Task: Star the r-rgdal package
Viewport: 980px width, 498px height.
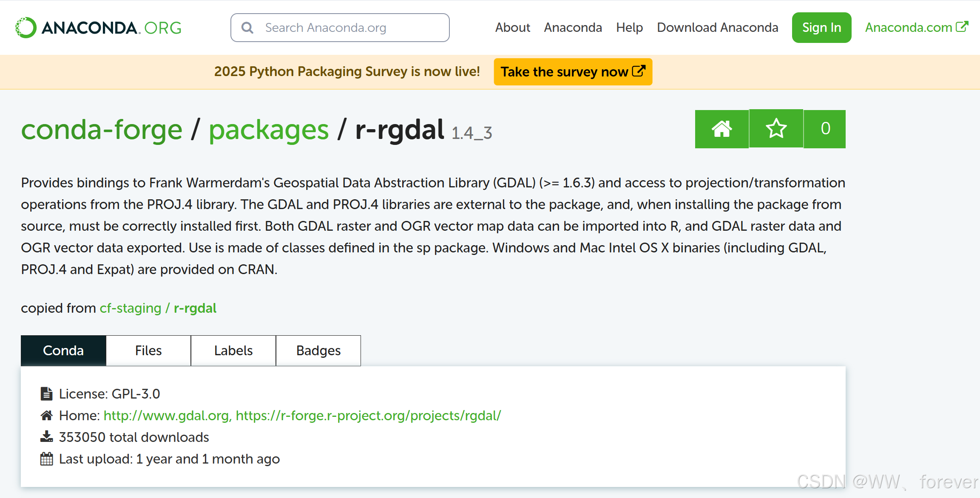Action: tap(776, 129)
